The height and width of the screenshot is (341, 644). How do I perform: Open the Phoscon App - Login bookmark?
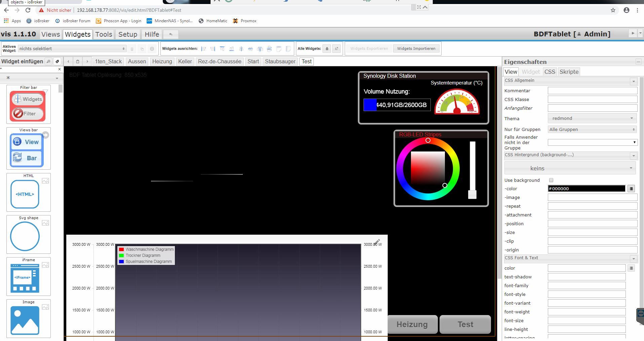[x=119, y=21]
